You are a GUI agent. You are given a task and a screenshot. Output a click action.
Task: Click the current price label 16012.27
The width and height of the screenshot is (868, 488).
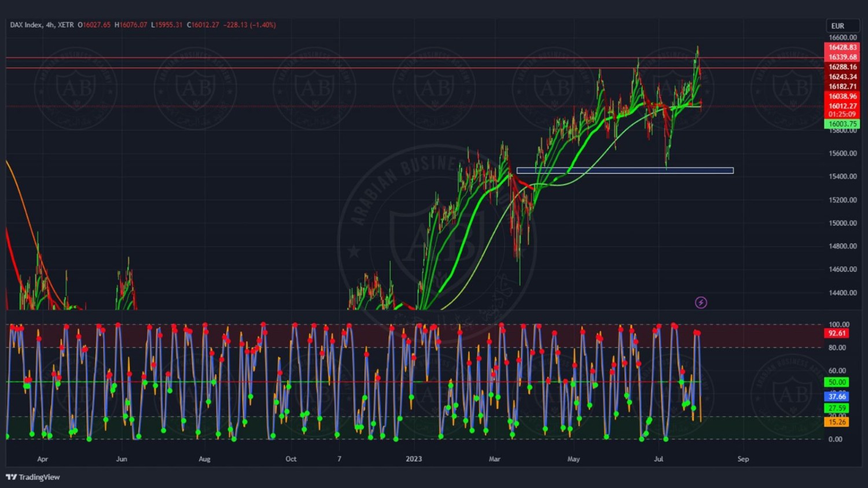[842, 106]
